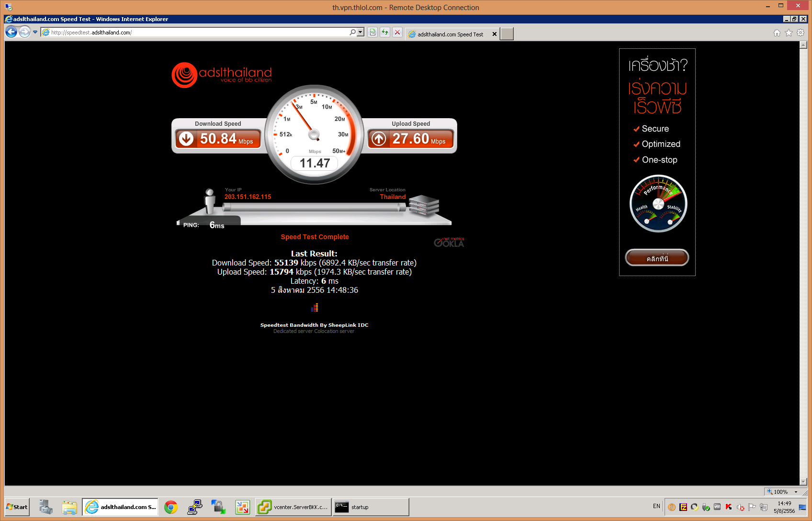Image resolution: width=812 pixels, height=521 pixels.
Task: Open the Favorites star icon
Action: 789,33
